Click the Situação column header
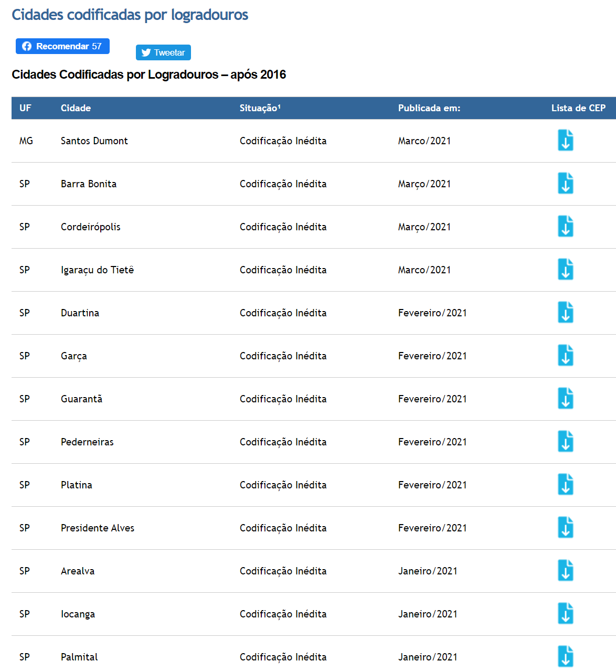 click(260, 108)
